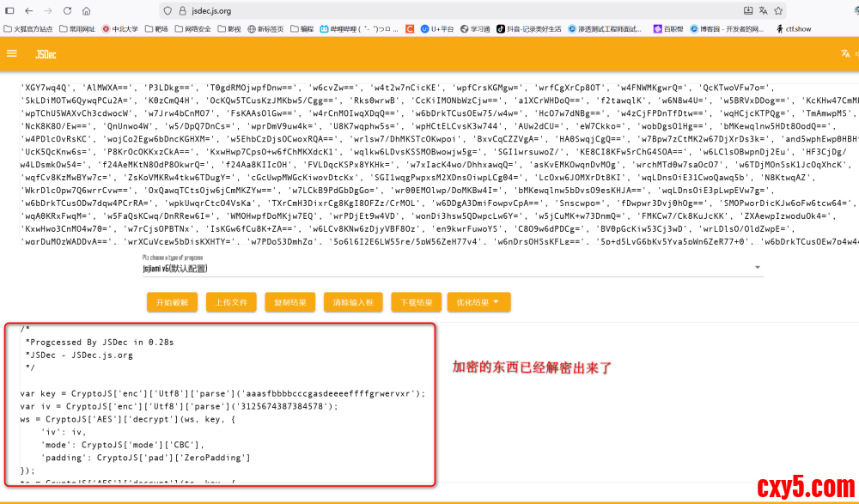Open the 中北大学 bookmark
Screen dimensions: 859x504
pos(120,29)
